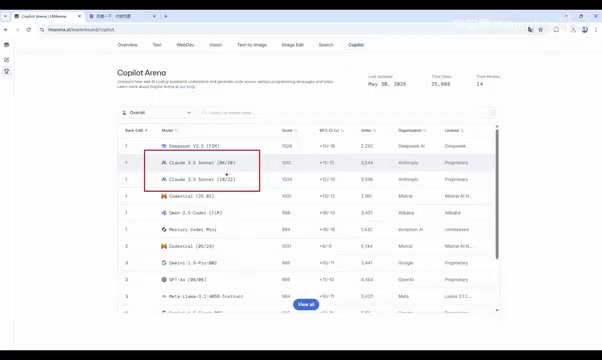The height and width of the screenshot is (360, 602).
Task: Click the OpenAI icon beside GPT-4o (08/06)
Action: point(164,279)
